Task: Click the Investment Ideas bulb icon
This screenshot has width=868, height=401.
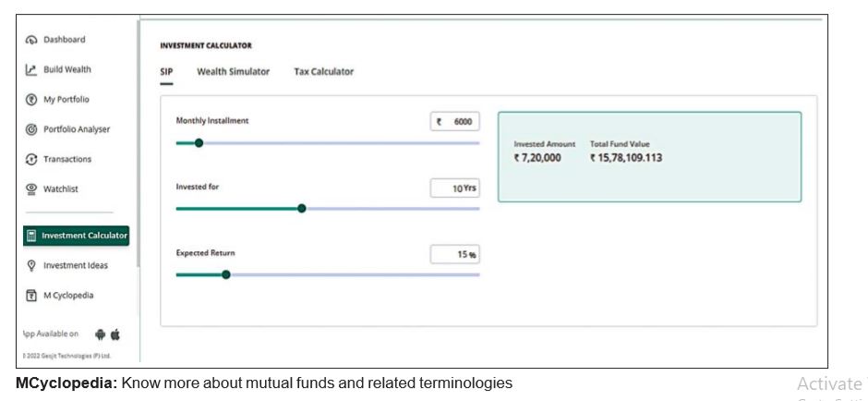Action: pyautogui.click(x=31, y=266)
